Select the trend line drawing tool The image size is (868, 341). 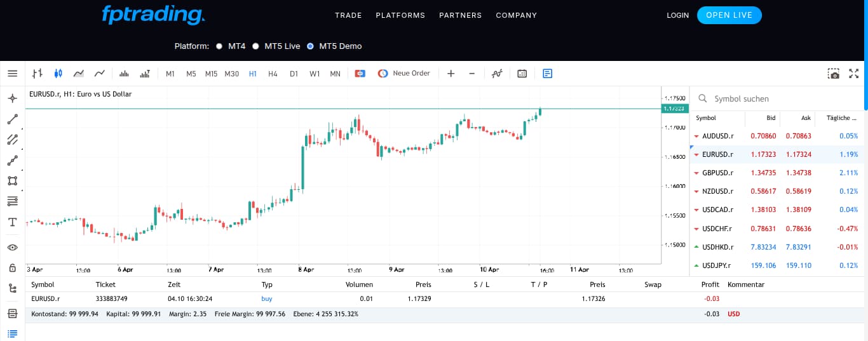12,119
